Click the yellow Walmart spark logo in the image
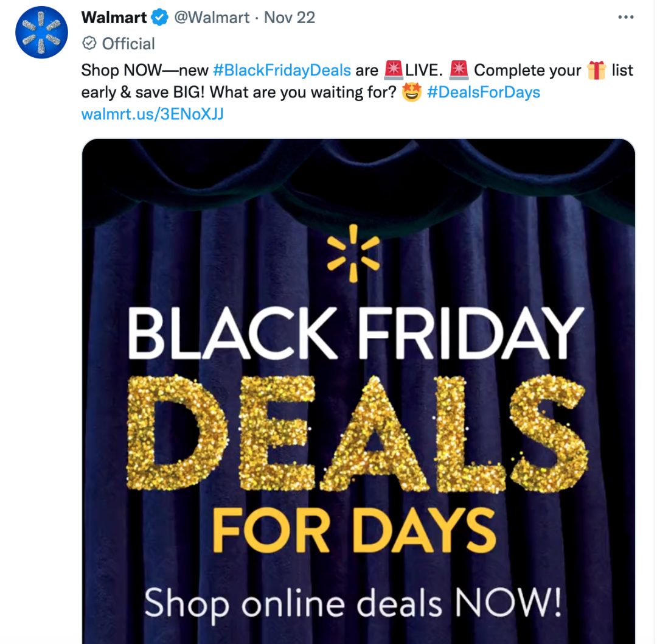The height and width of the screenshot is (644, 657). pos(353,253)
